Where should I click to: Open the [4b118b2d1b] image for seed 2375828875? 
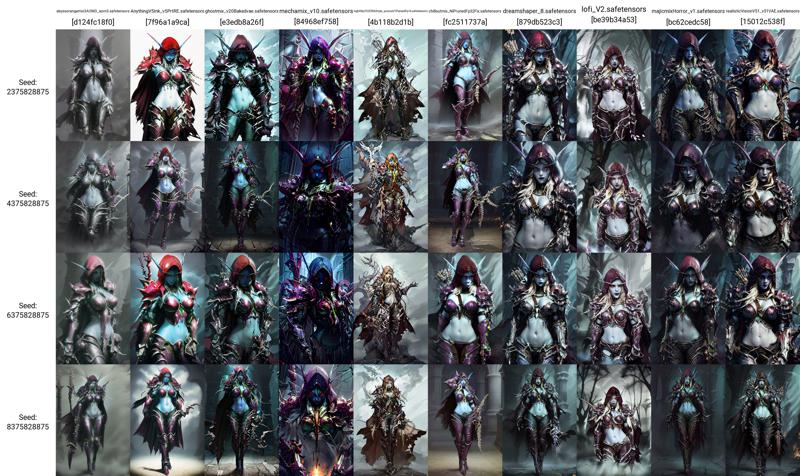coord(390,85)
